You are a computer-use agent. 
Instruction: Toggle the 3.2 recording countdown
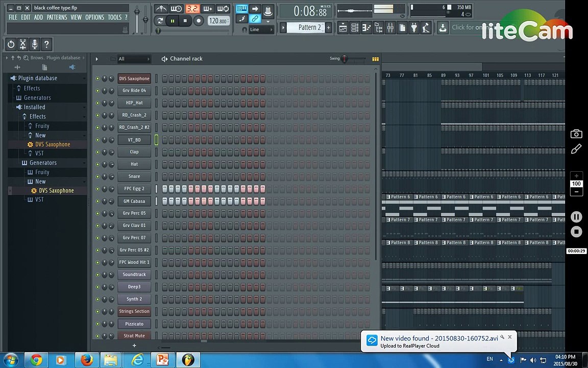(192, 9)
